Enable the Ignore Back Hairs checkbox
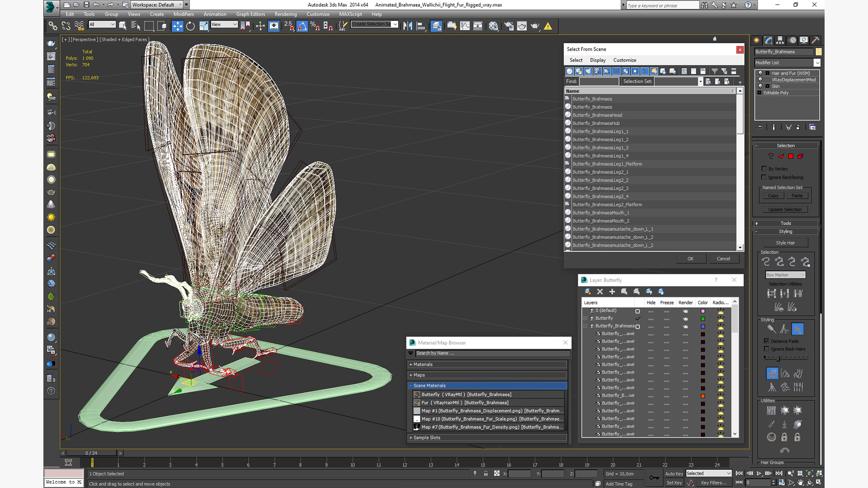 (x=766, y=349)
